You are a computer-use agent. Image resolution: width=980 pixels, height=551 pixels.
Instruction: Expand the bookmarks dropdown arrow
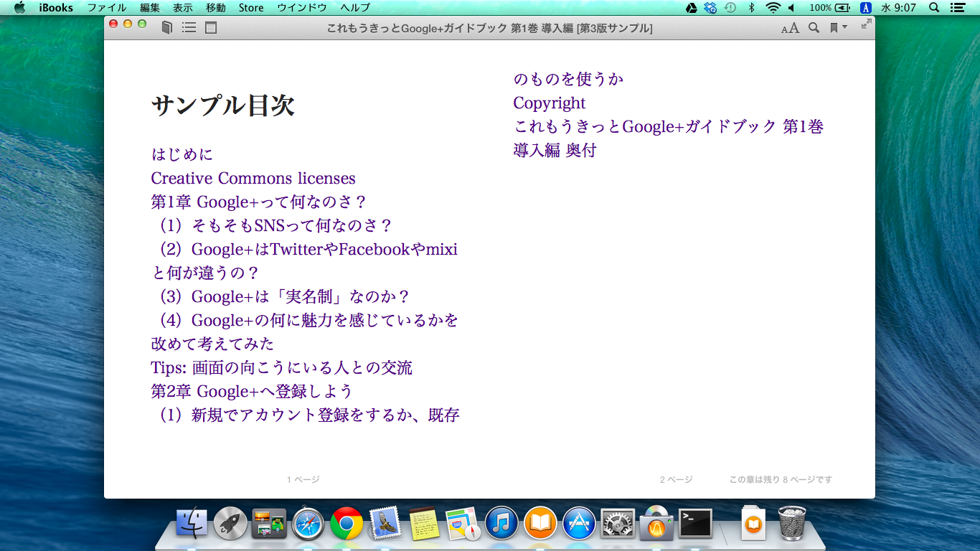point(844,27)
